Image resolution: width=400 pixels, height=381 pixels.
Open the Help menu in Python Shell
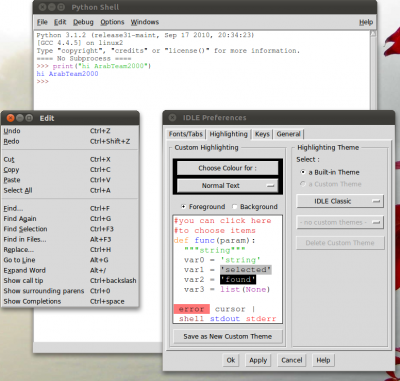pyautogui.click(x=366, y=22)
